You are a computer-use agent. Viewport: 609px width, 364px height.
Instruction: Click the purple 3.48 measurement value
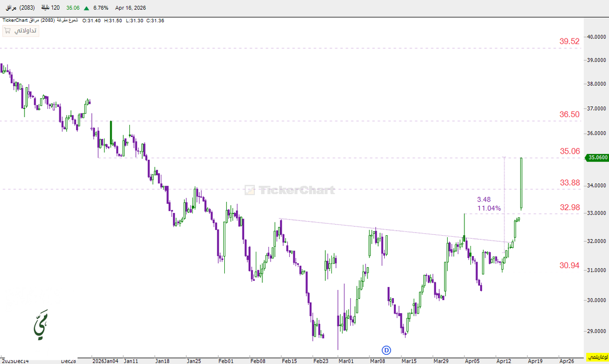(484, 199)
